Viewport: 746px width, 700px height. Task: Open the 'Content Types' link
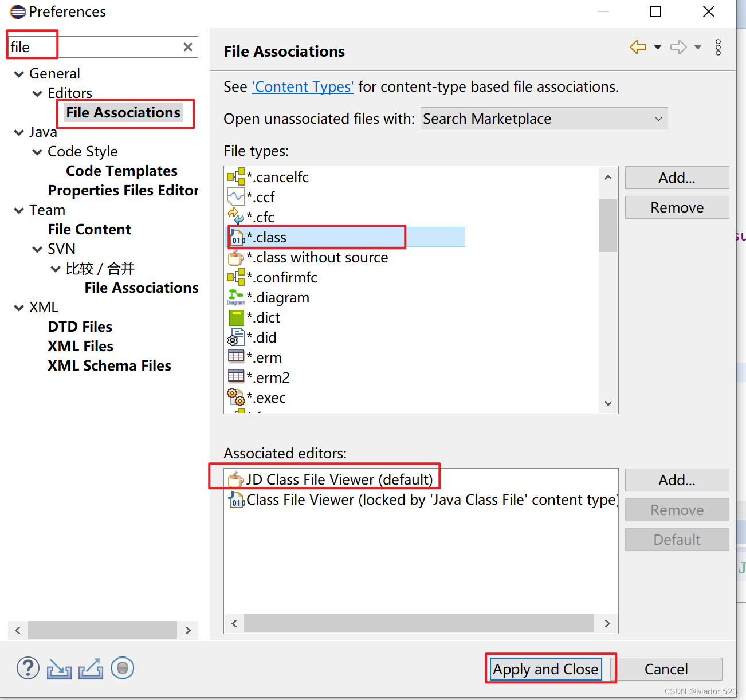[x=303, y=86]
